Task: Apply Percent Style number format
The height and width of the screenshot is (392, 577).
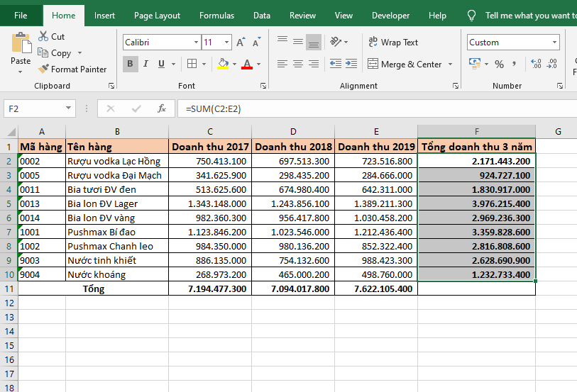Action: coord(500,65)
